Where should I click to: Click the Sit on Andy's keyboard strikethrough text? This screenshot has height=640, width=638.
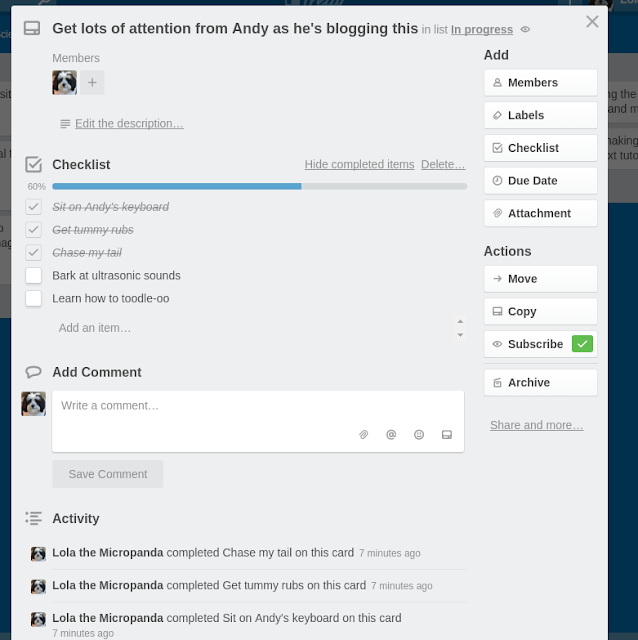point(111,207)
